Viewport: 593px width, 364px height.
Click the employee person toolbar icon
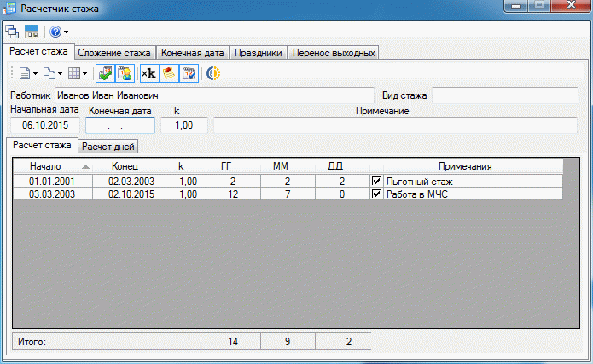pyautogui.click(x=124, y=74)
